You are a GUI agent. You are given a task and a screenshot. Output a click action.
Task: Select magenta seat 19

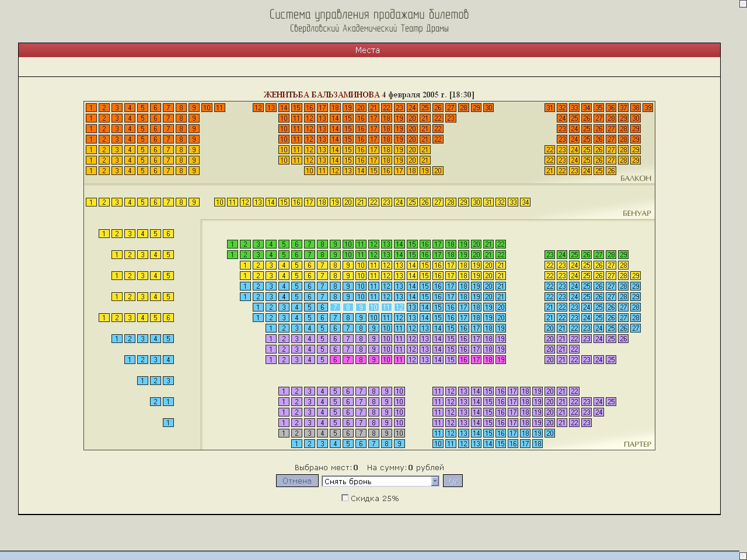tap(501, 360)
